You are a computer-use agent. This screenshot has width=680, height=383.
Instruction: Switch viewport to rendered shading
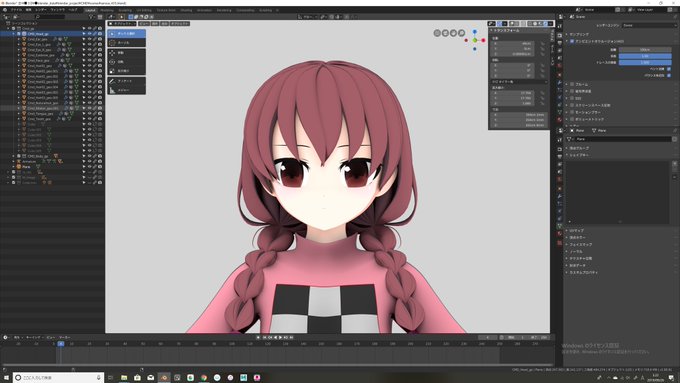[x=546, y=23]
